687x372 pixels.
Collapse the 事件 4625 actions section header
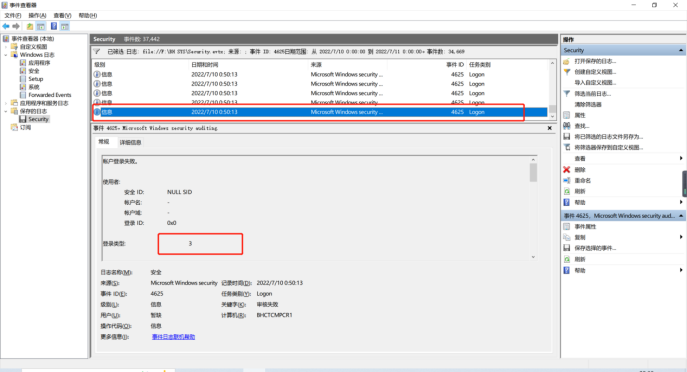[681, 216]
